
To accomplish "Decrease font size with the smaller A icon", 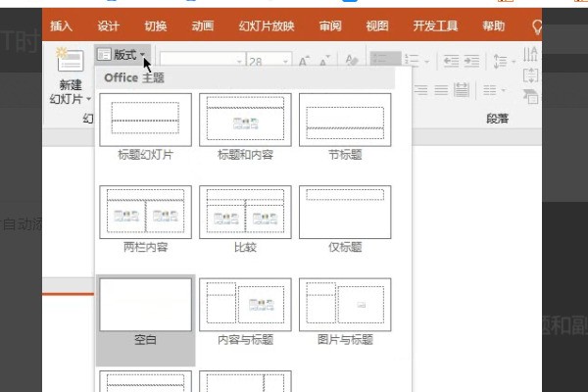I will pos(324,61).
